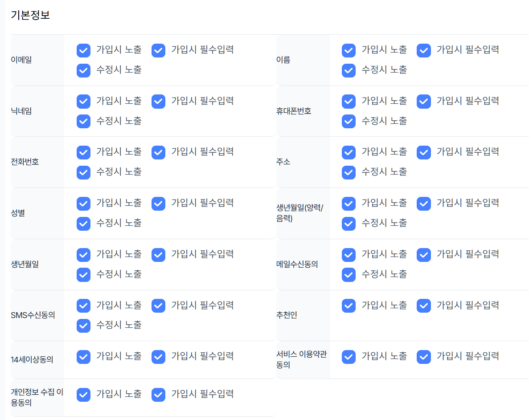The image size is (529, 420).
Task: Disable 가입시 필수입력 for 생년월일
Action: tap(158, 254)
